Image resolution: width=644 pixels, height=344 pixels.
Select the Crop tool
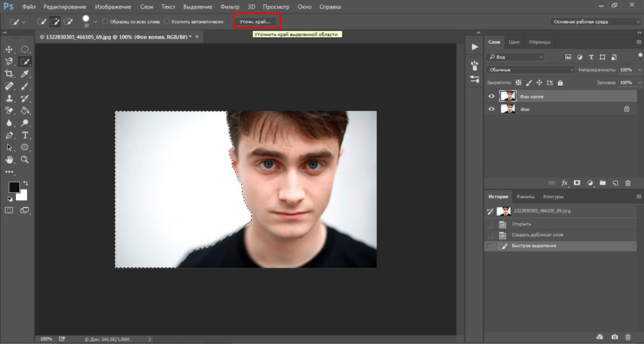(x=9, y=74)
